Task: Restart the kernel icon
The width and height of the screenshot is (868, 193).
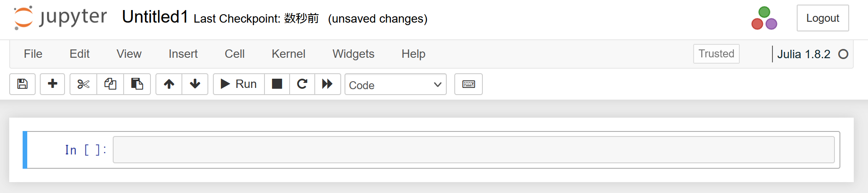Action: click(x=302, y=84)
